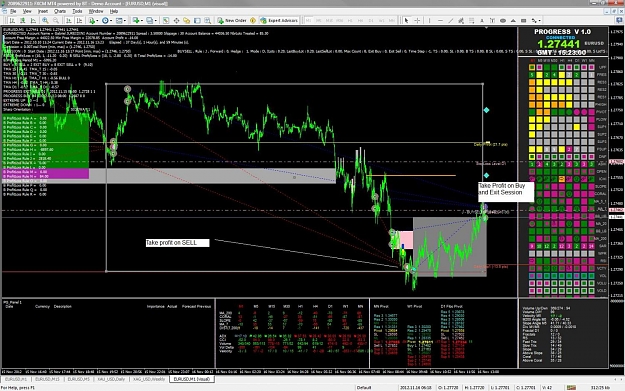Open the View menu
Image resolution: width=625 pixels, height=391 pixels.
[27, 11]
